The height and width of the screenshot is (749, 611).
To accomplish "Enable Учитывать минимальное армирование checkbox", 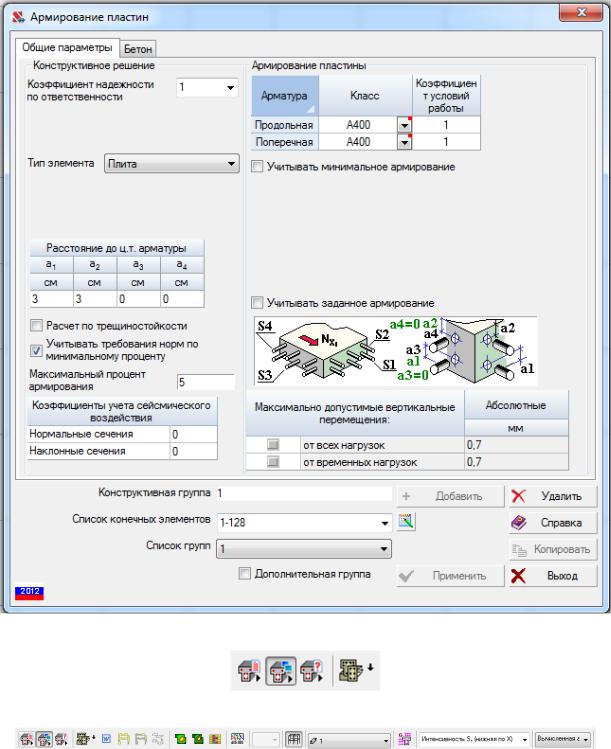I will point(257,167).
